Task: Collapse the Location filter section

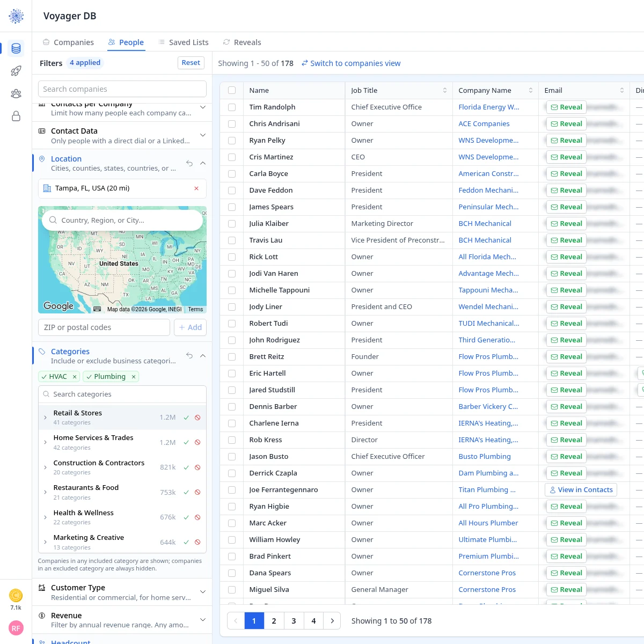Action: 203,163
